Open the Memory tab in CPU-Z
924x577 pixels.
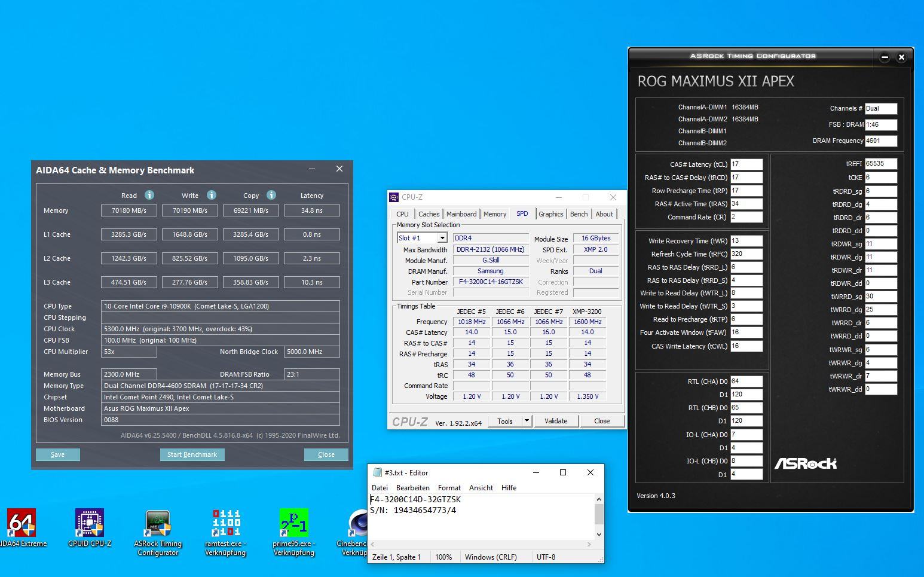pos(495,214)
